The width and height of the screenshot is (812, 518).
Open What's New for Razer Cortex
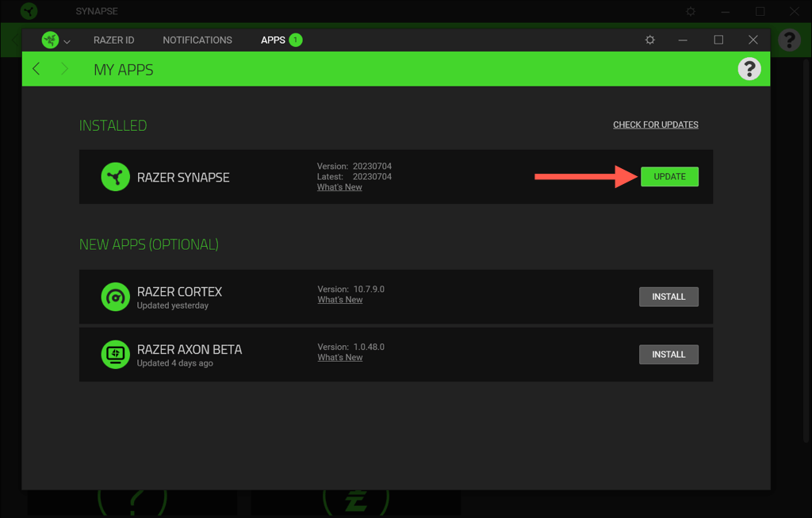click(340, 299)
